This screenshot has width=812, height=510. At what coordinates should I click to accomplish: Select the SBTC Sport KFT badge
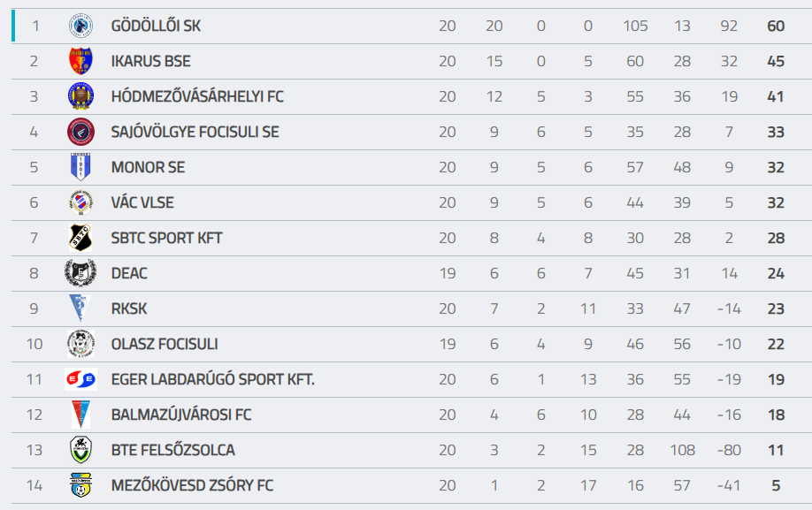(80, 238)
